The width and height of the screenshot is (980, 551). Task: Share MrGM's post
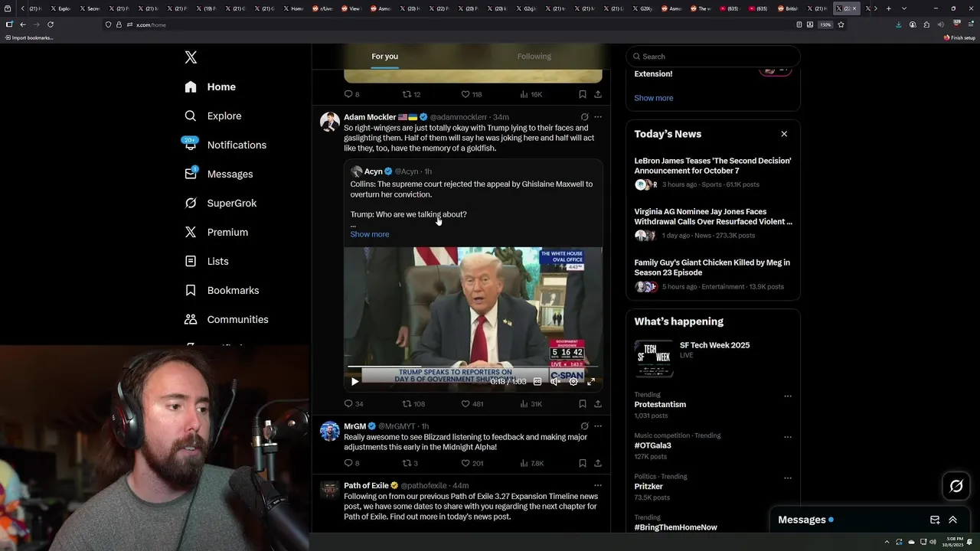point(598,463)
